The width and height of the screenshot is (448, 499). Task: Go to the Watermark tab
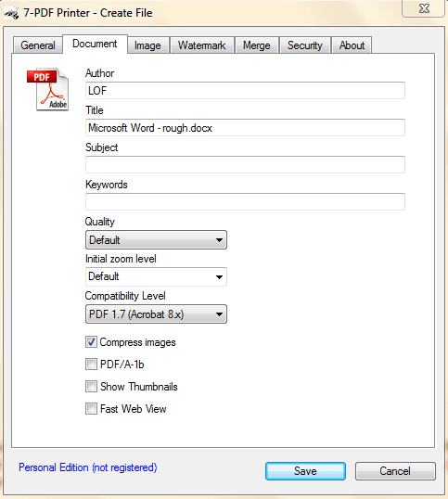(201, 45)
